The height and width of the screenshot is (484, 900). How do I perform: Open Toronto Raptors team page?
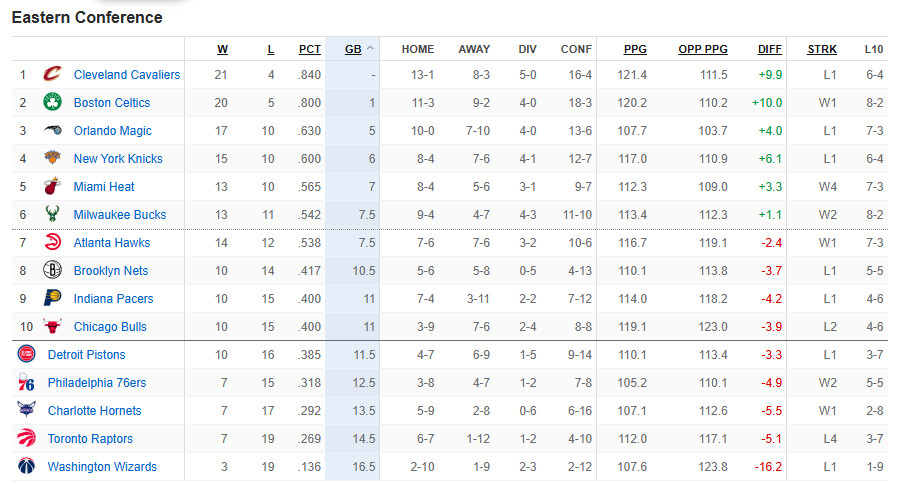coord(90,439)
